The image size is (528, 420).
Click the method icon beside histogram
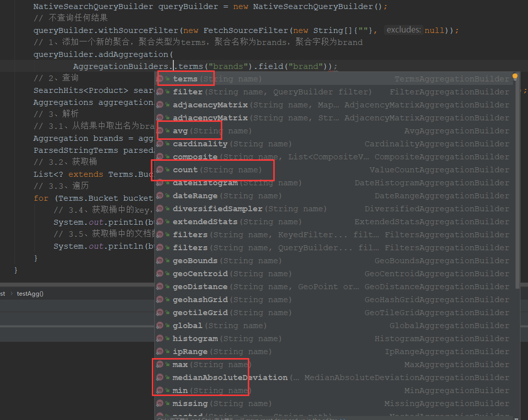click(x=161, y=338)
